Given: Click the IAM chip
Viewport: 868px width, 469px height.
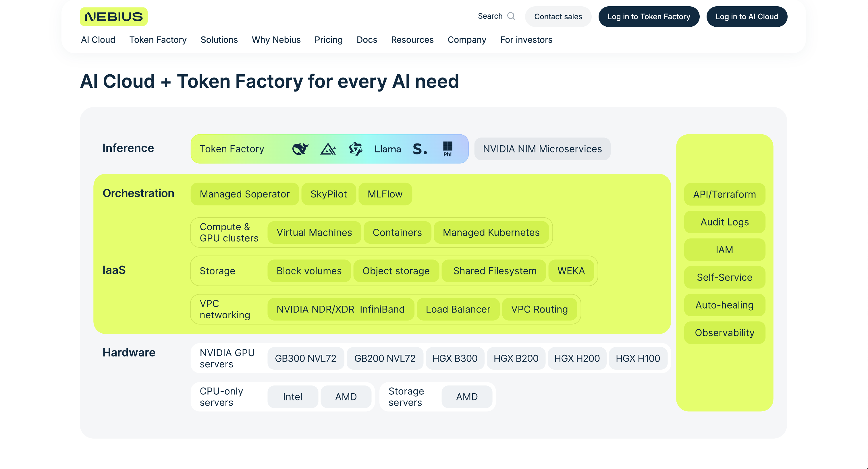Looking at the screenshot, I should (724, 249).
